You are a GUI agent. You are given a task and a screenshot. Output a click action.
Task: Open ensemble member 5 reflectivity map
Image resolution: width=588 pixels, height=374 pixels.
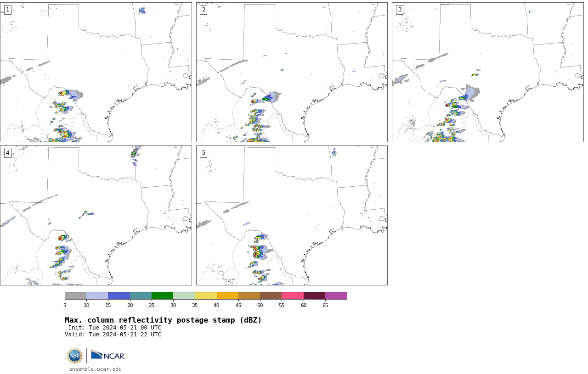[x=292, y=215]
